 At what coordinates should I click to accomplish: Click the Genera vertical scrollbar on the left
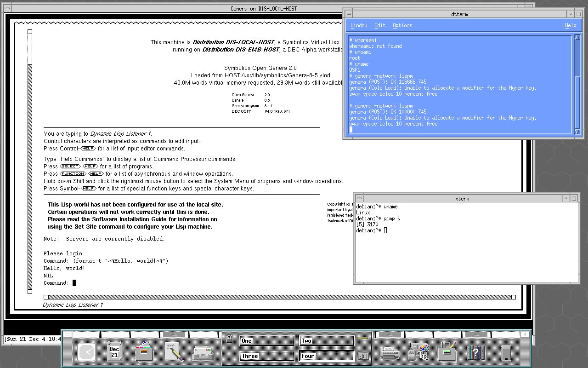(30, 161)
